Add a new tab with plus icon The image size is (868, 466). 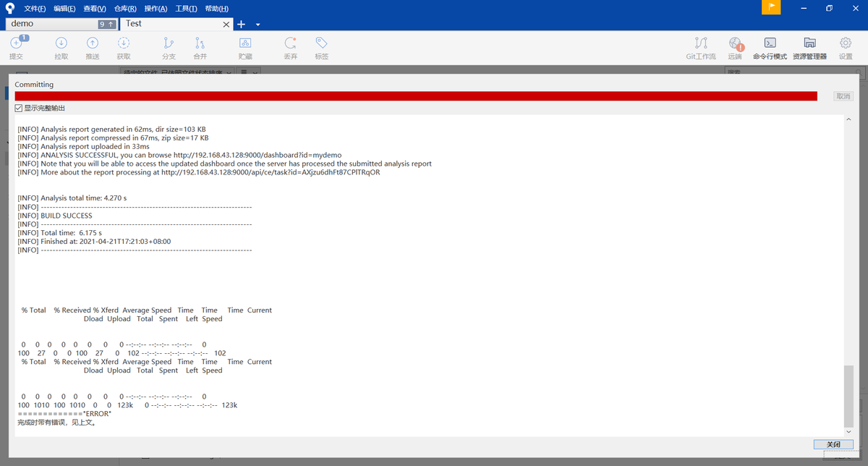(242, 24)
